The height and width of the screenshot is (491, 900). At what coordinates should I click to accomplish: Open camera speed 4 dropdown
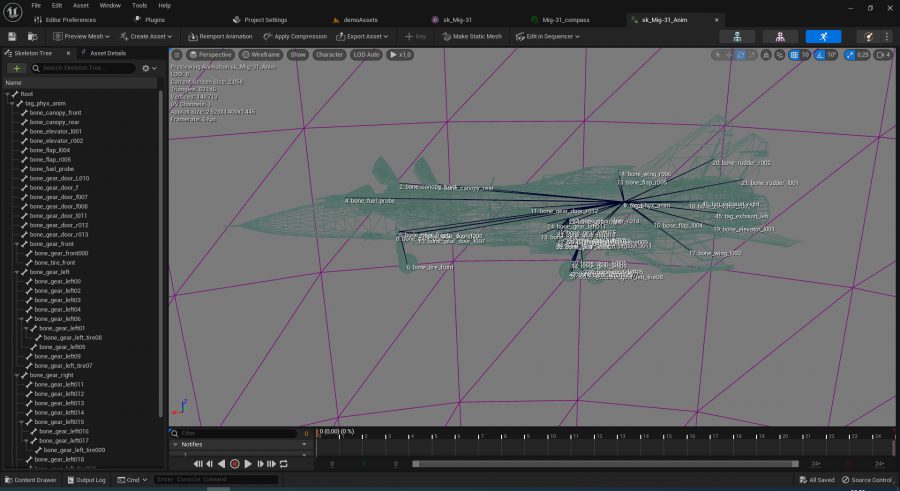(884, 55)
